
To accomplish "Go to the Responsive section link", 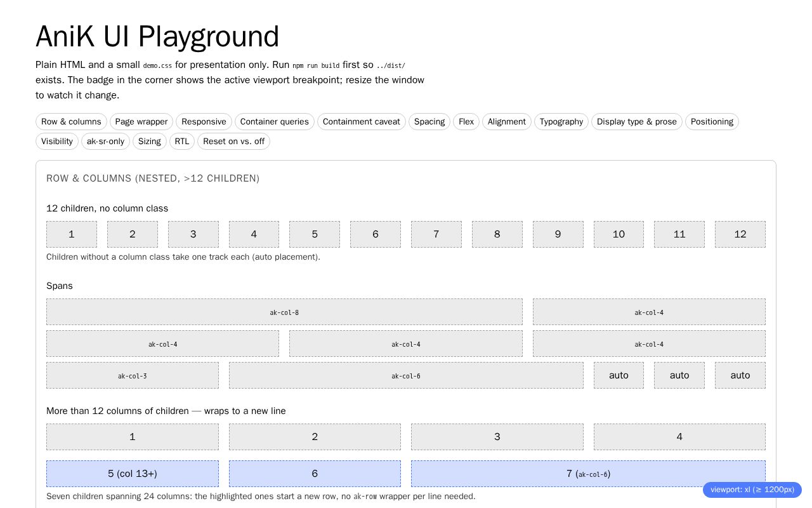I will click(204, 122).
